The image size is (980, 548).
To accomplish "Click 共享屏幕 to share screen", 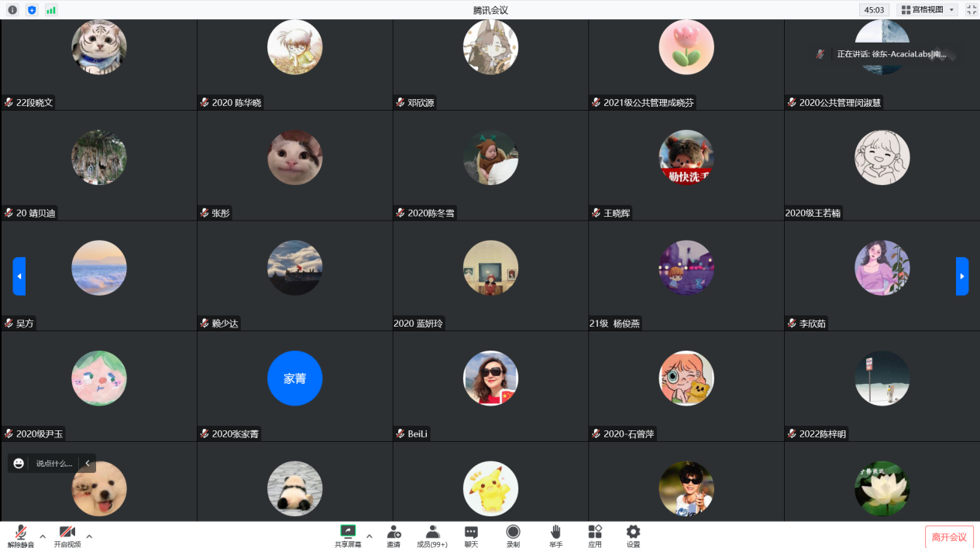I will coord(348,535).
